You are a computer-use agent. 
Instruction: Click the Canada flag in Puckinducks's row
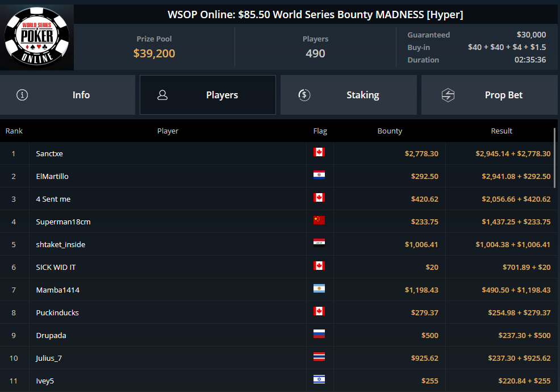pos(319,311)
